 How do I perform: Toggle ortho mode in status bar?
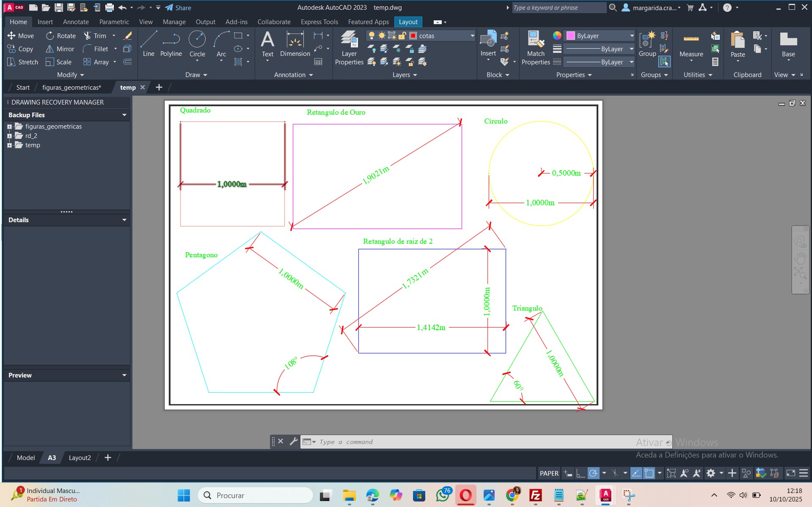(581, 473)
